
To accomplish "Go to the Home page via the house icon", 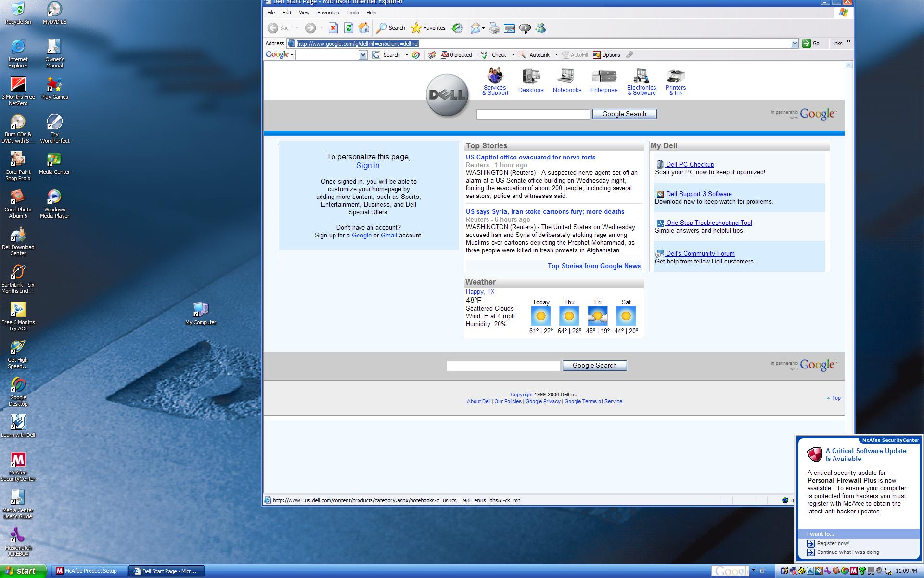I will (364, 28).
